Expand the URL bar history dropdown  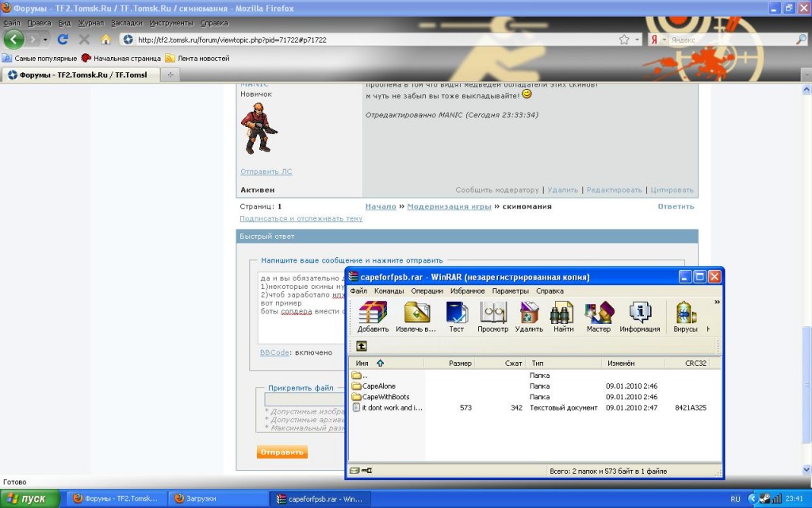[x=638, y=40]
